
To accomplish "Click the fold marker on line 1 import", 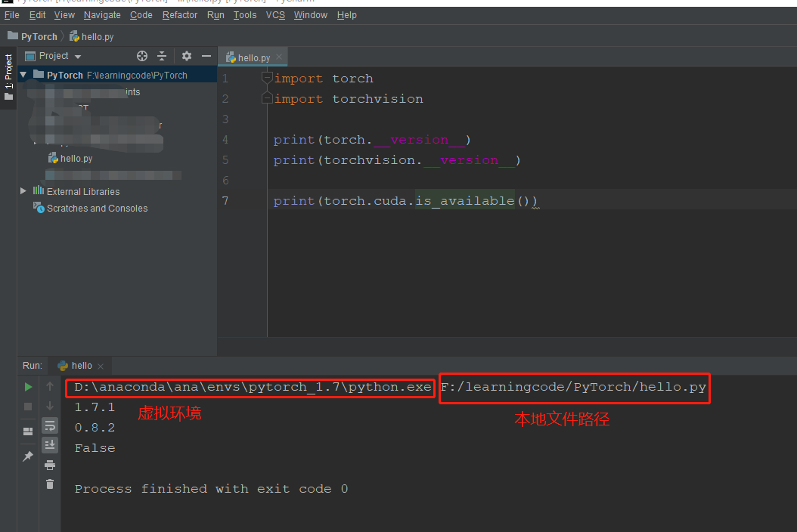I will click(x=267, y=78).
